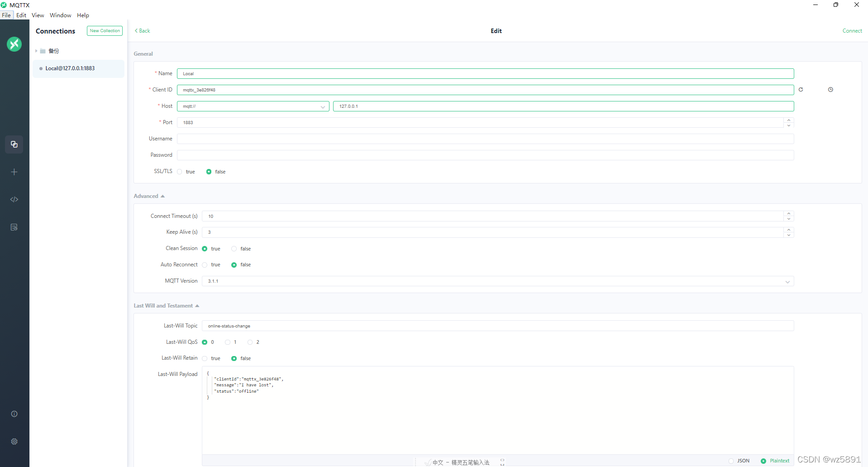Decrease Keep Alive with down arrow
Image resolution: width=868 pixels, height=467 pixels.
tap(789, 235)
